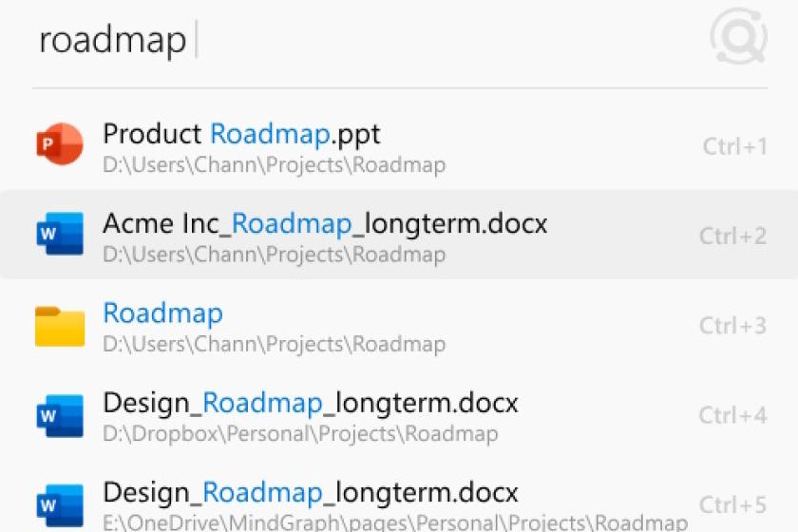Click the Word icon of the OneDrive Design_Roadmap document
The height and width of the screenshot is (532, 798).
(60, 505)
